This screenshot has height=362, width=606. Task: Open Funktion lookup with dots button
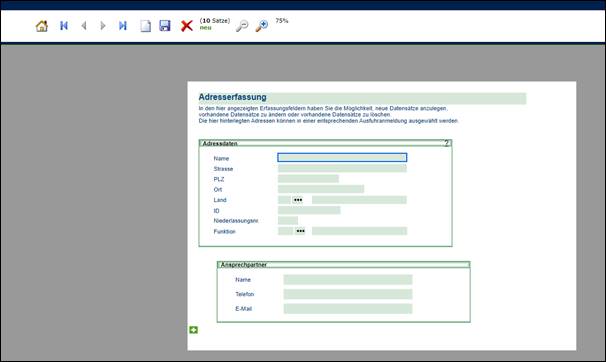(300, 231)
